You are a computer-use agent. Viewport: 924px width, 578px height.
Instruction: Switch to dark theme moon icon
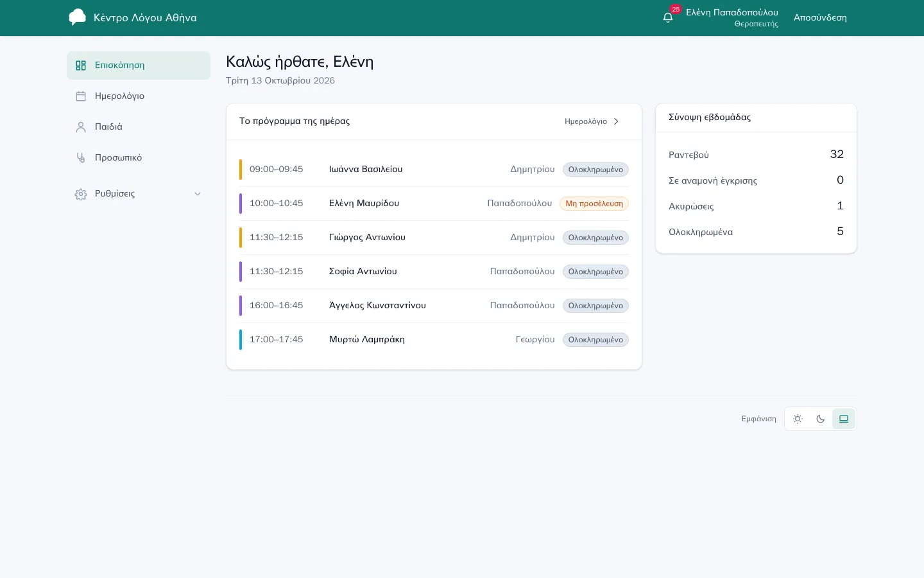pos(821,419)
